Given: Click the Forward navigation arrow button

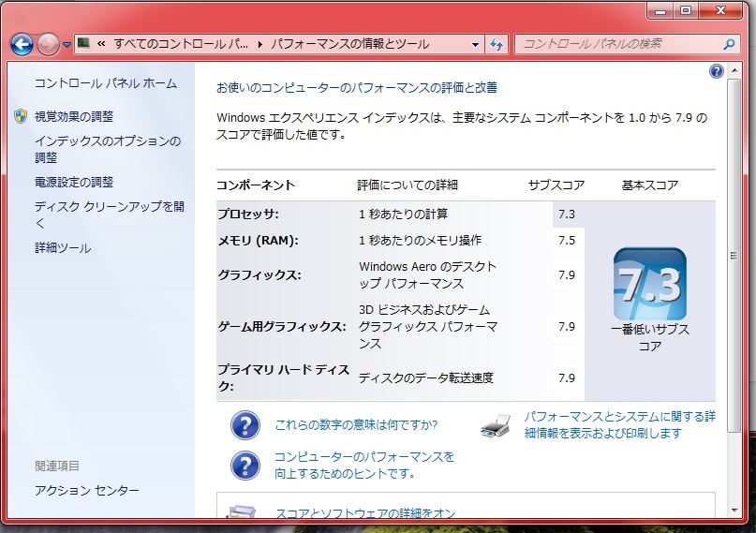Looking at the screenshot, I should 48,44.
